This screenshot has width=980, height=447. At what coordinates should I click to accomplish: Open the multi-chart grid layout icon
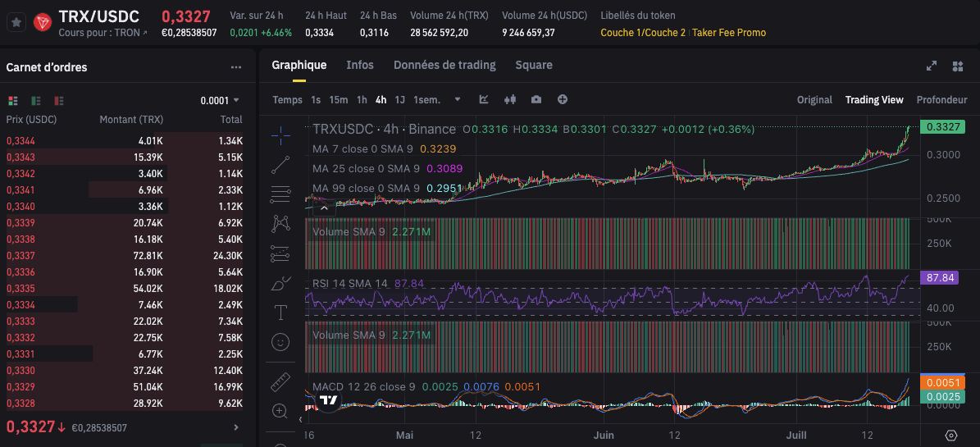958,66
